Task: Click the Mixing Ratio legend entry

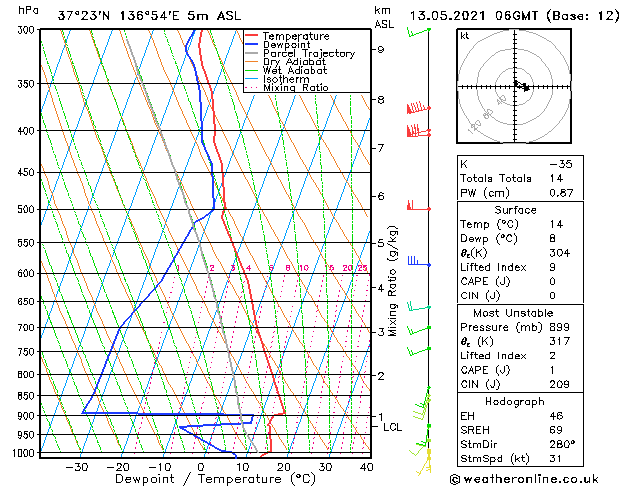Action: (295, 88)
